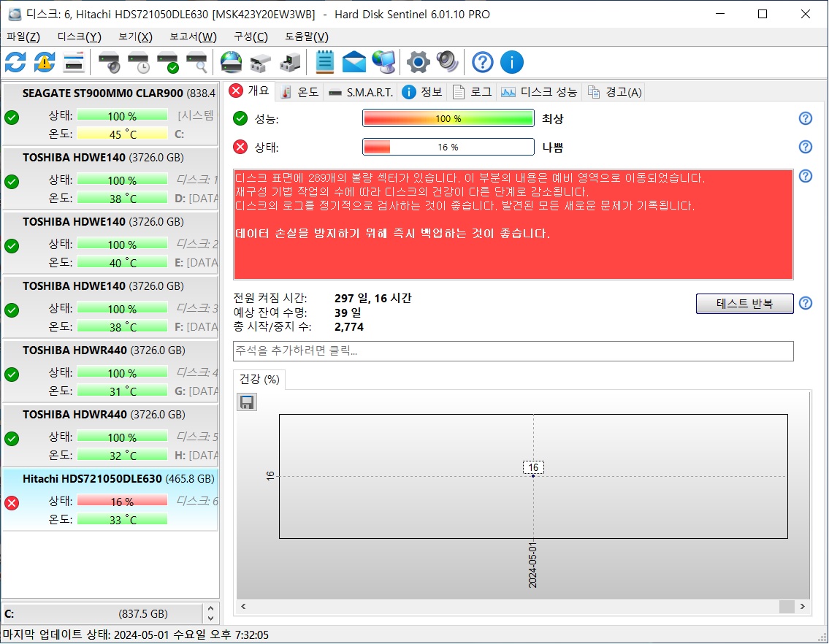Open the 보고서(W) menu
This screenshot has width=829, height=644.
pos(193,37)
